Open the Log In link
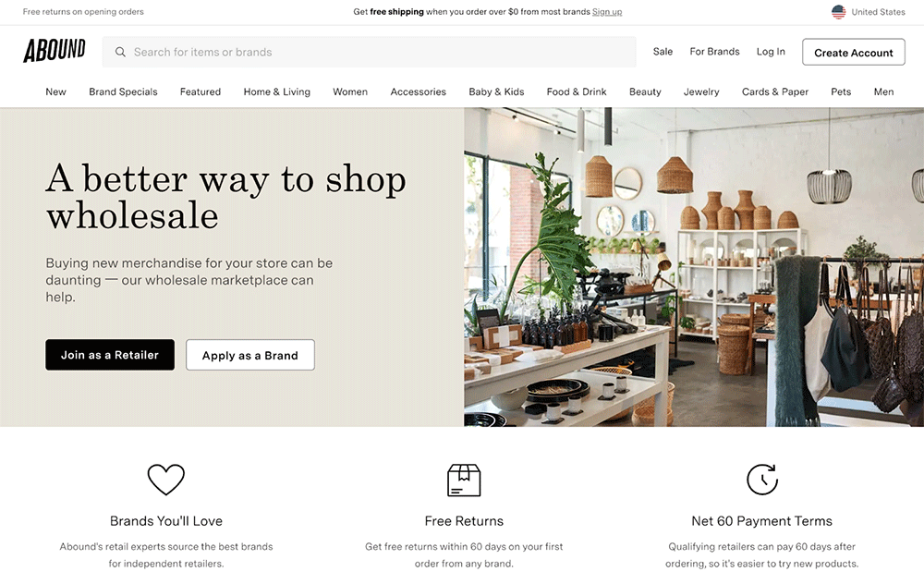The width and height of the screenshot is (924, 572). click(x=771, y=52)
